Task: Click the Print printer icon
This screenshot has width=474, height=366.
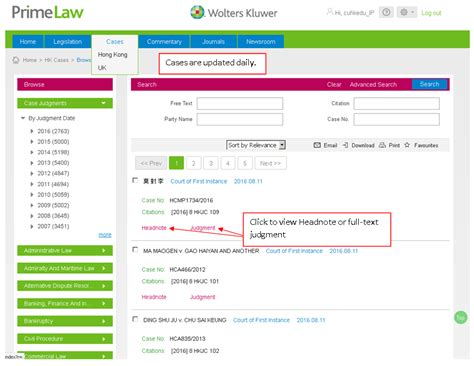Action: point(382,145)
